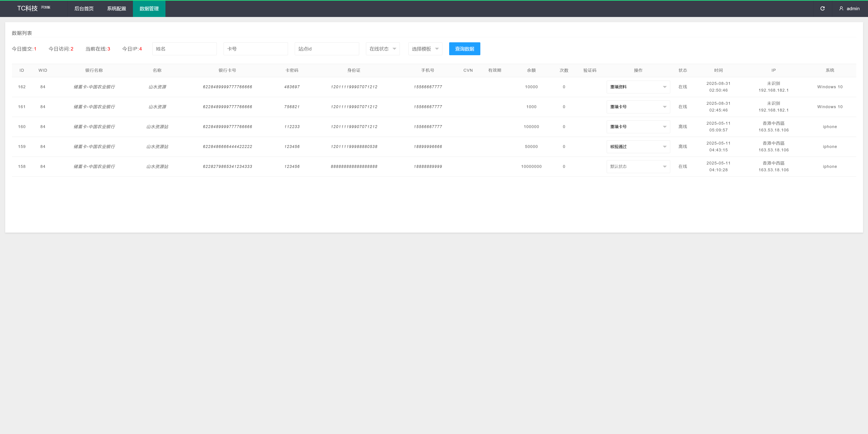Click the 站点id input field
Viewport: 868px width, 434px height.
[x=326, y=49]
